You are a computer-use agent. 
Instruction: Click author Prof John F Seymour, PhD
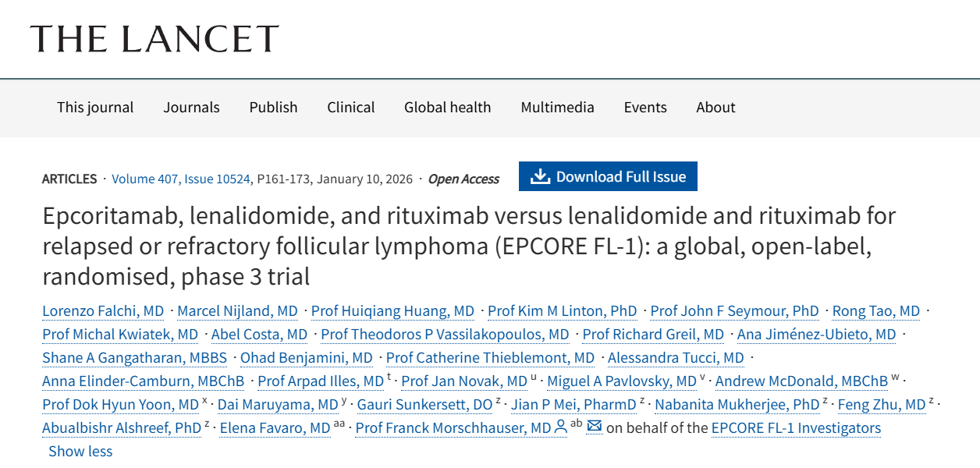(734, 311)
